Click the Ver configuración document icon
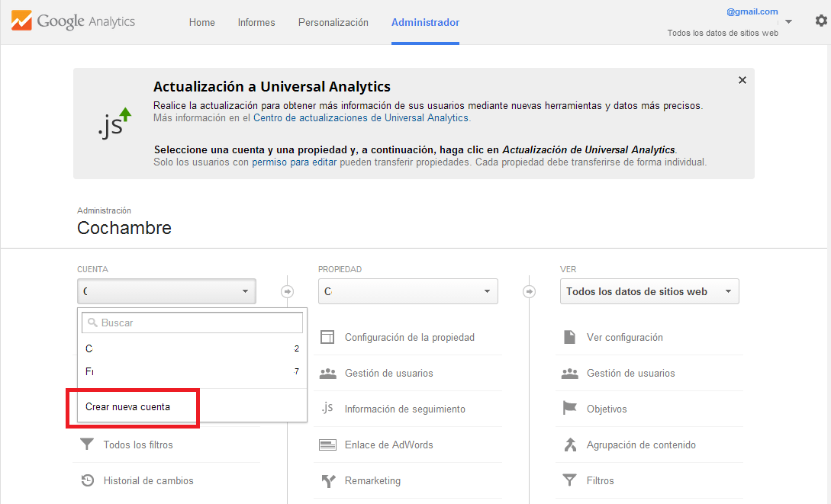This screenshot has width=831, height=504. [x=570, y=337]
